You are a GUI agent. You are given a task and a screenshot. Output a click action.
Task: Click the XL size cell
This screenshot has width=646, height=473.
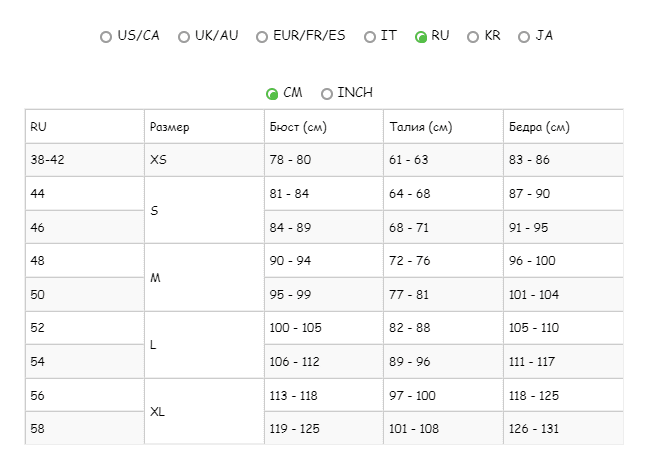pyautogui.click(x=157, y=411)
